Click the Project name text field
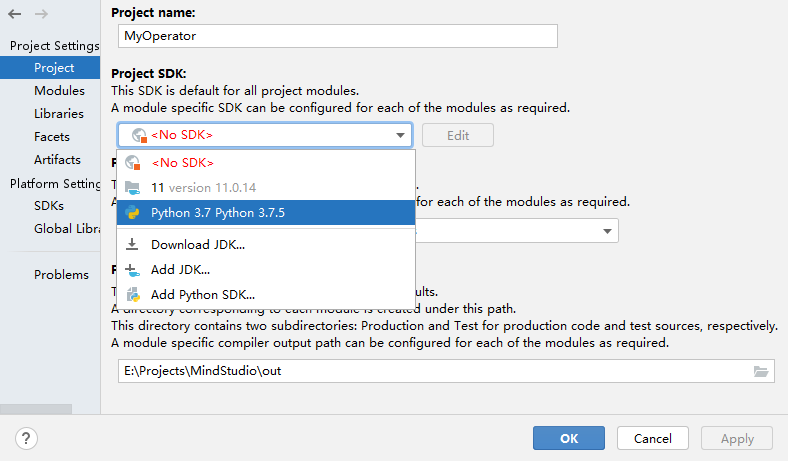The height and width of the screenshot is (461, 788). point(334,35)
